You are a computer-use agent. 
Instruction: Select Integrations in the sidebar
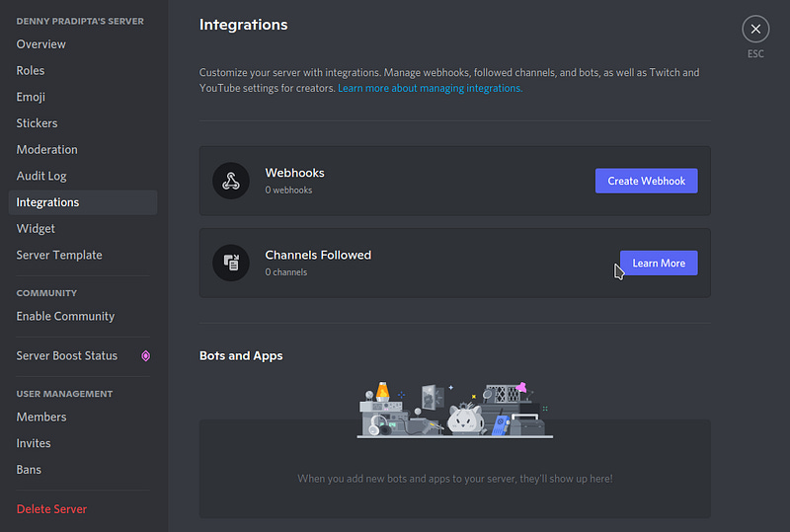click(83, 202)
